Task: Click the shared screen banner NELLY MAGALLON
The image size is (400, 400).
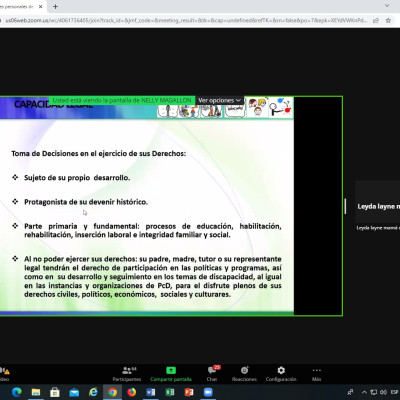Action: click(x=122, y=100)
